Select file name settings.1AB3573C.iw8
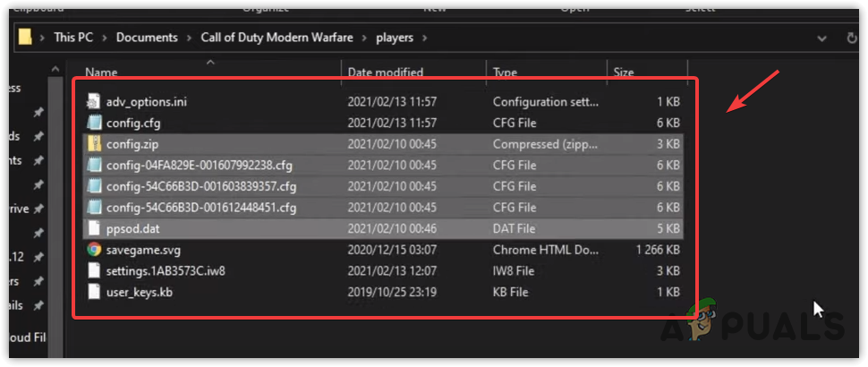Viewport: 868px width, 367px height. [x=166, y=270]
